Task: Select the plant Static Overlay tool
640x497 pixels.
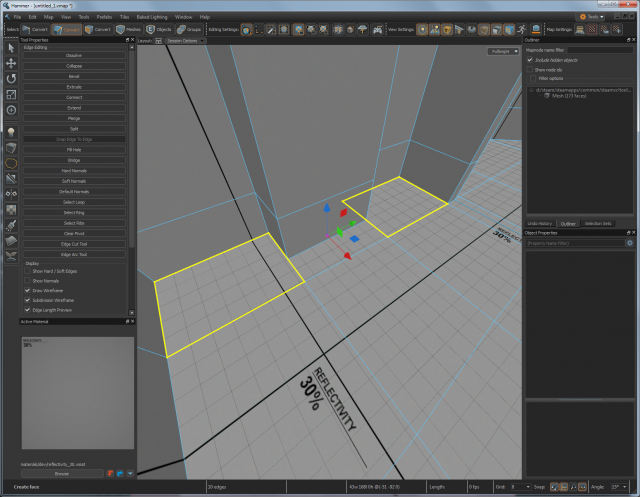Action: click(x=11, y=256)
